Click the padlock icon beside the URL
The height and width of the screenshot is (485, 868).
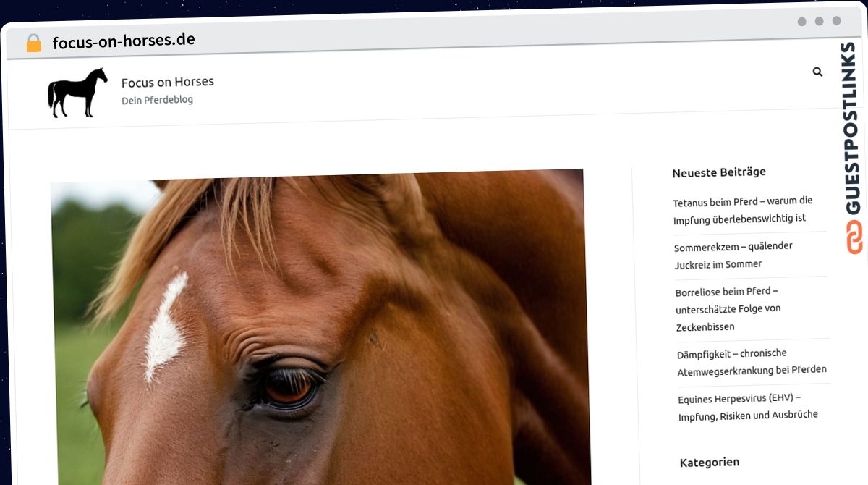[33, 43]
